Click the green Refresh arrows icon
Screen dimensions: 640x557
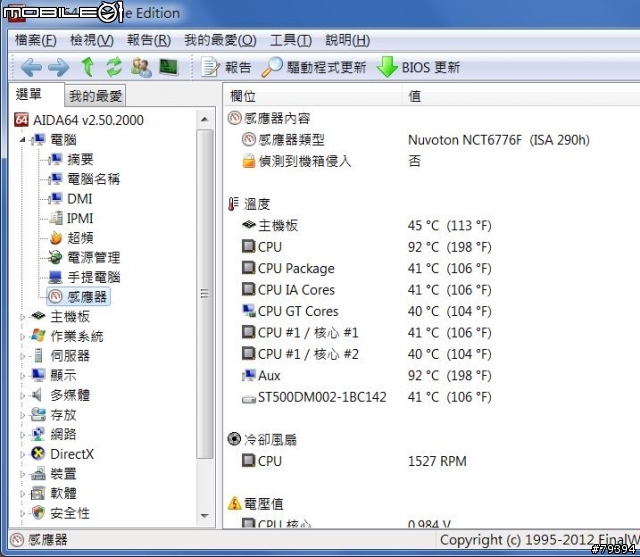tap(114, 67)
